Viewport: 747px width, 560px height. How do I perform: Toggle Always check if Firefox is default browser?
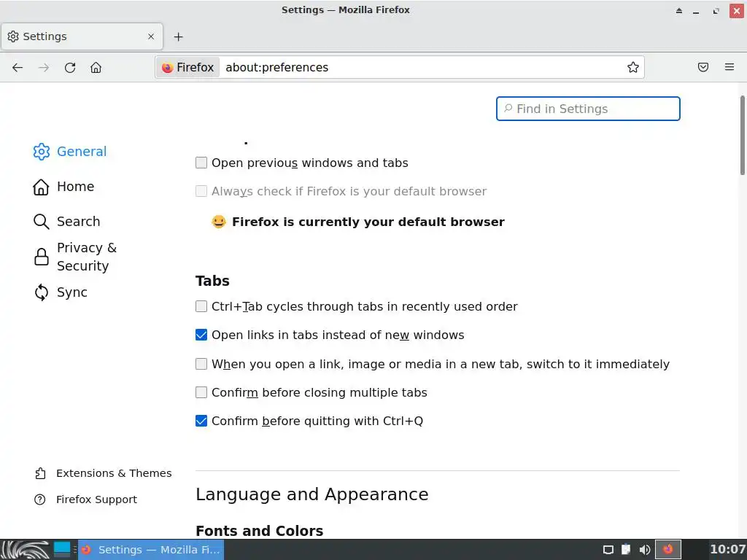pyautogui.click(x=201, y=192)
